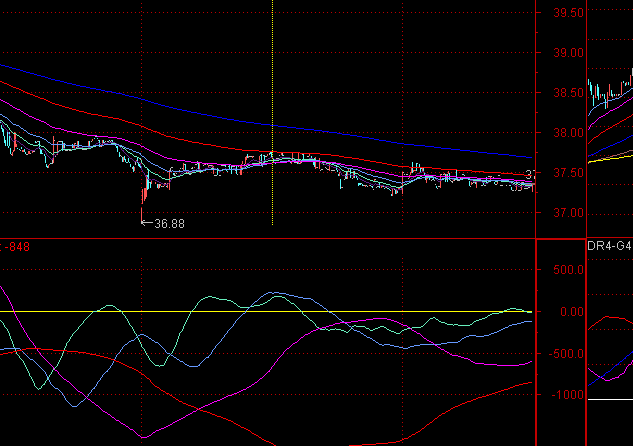
Task: Click the divider between price and indicator panes
Action: pyautogui.click(x=270, y=238)
